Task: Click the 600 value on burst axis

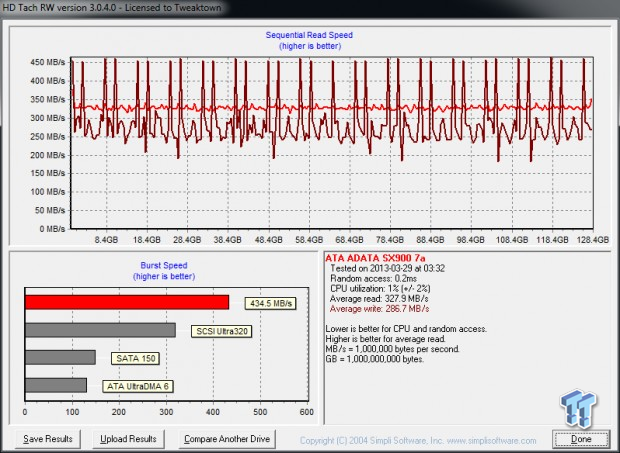Action: click(306, 412)
